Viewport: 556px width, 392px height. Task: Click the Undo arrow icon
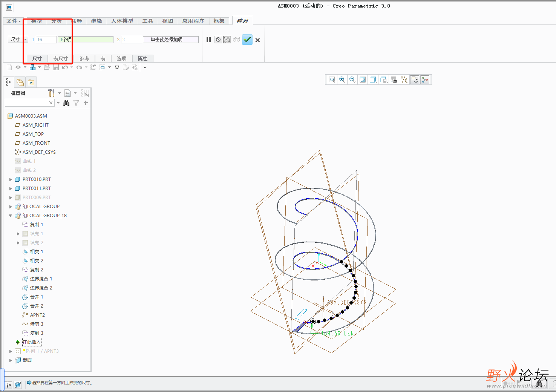tap(65, 67)
